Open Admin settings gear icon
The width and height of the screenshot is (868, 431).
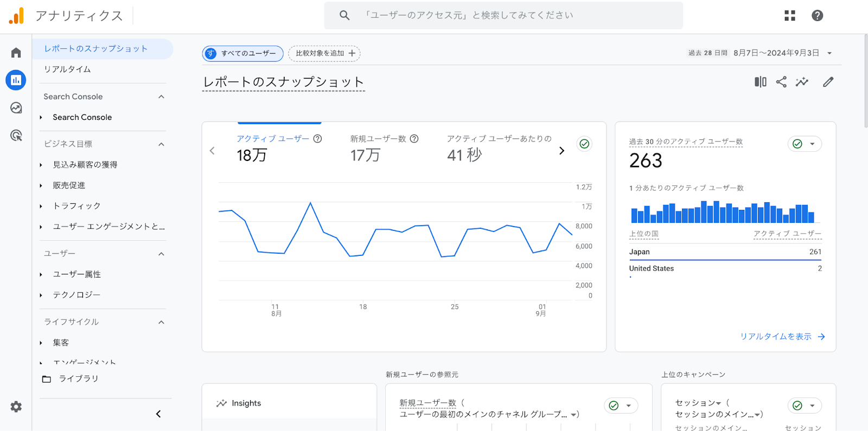tap(16, 407)
